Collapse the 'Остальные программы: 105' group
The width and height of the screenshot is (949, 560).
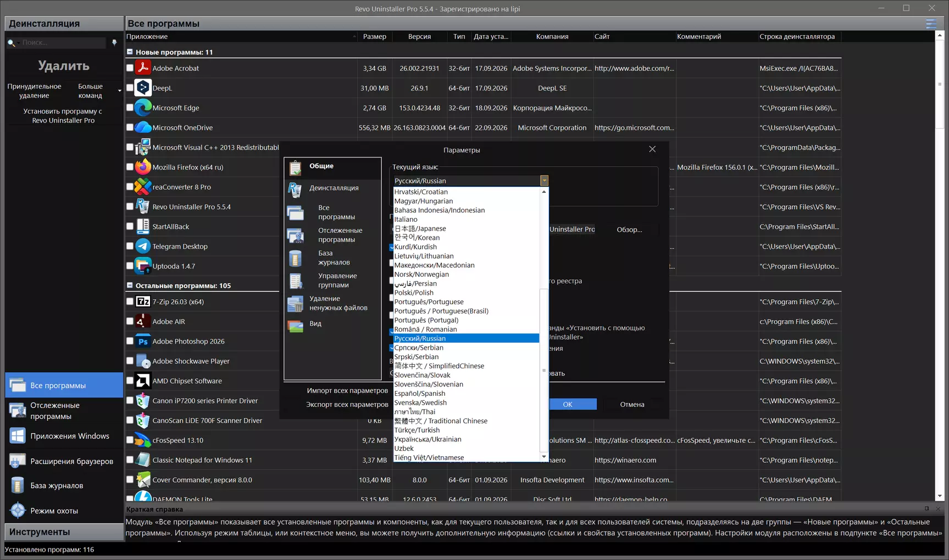click(130, 285)
